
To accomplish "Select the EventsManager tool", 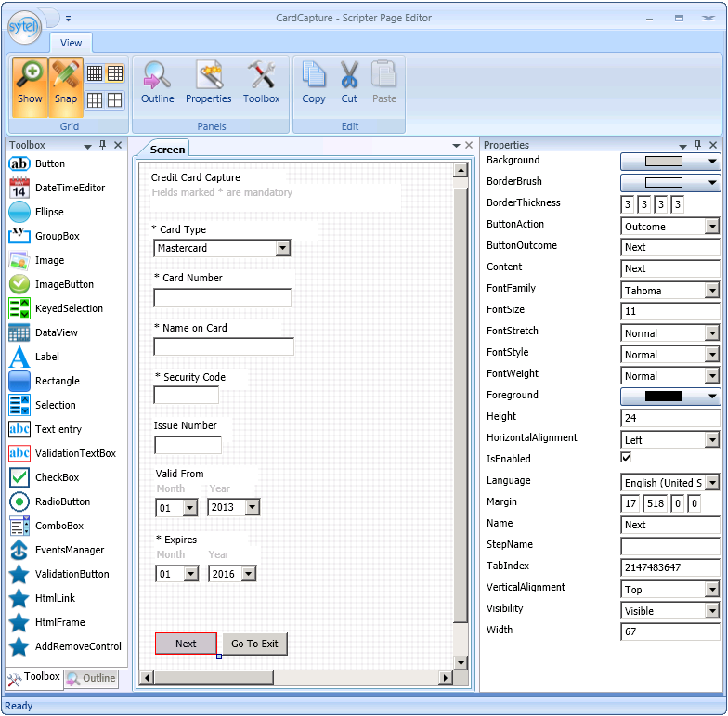I will (x=56, y=550).
